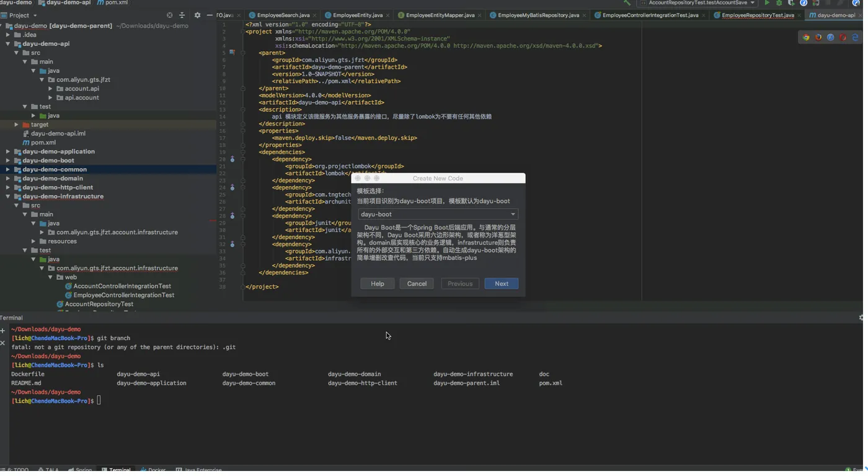Collapse the dayu-demo-infrastructure module
The image size is (868, 476).
[8, 197]
